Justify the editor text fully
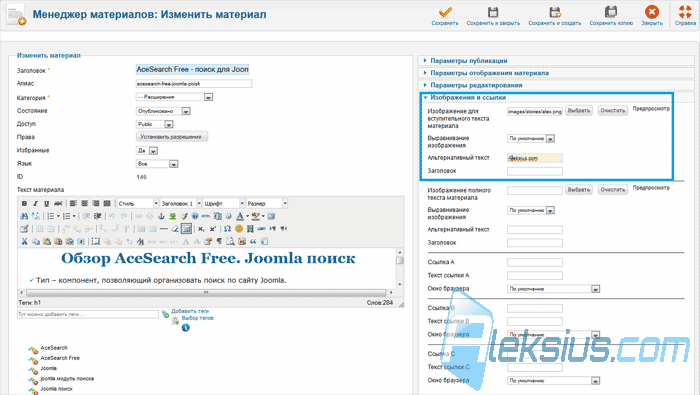The width and height of the screenshot is (700, 395). point(107,204)
